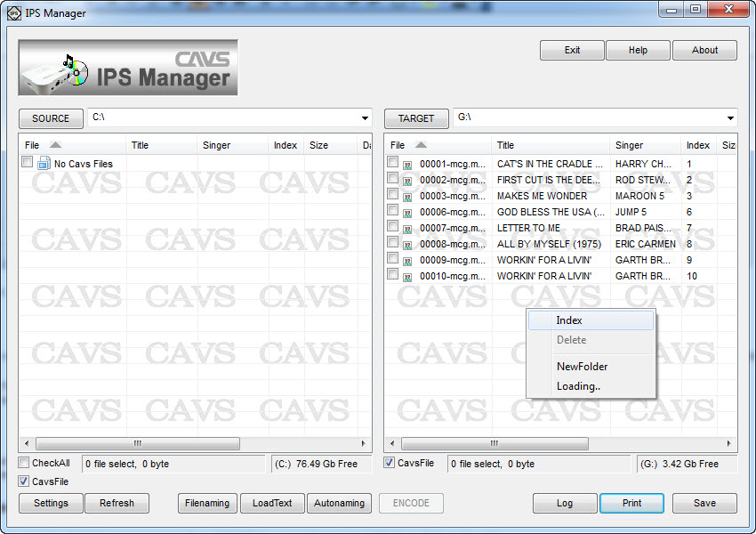The width and height of the screenshot is (756, 534).
Task: Click the IPS Manager title bar icon
Action: coord(13,13)
